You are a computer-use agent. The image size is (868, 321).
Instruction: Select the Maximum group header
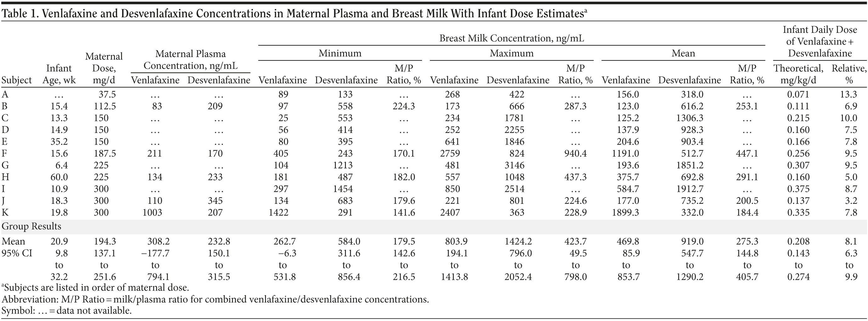[511, 53]
